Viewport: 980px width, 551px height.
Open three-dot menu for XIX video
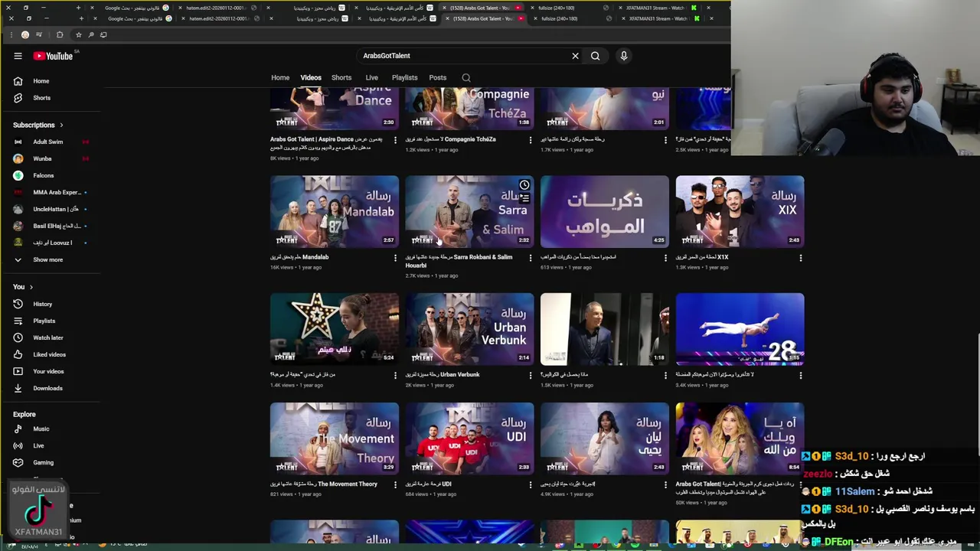tap(801, 258)
